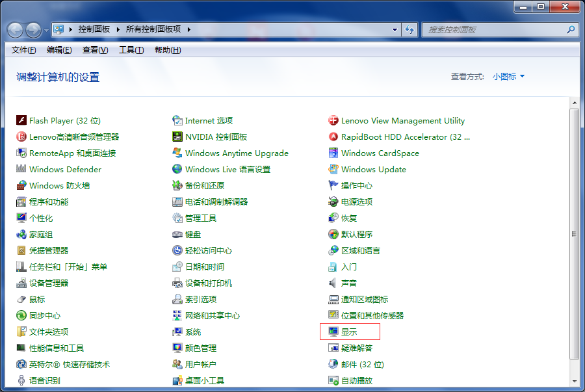Open the 声音 speaker icon
This screenshot has width=585, height=392.
333,283
